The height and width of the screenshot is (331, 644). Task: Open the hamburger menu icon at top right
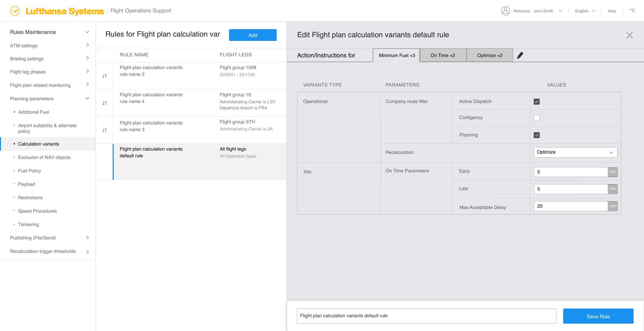pyautogui.click(x=632, y=11)
